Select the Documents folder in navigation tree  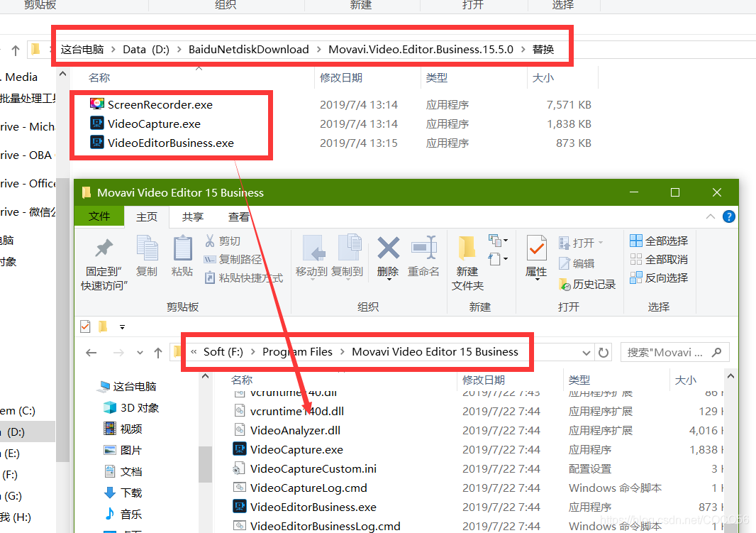click(123, 471)
